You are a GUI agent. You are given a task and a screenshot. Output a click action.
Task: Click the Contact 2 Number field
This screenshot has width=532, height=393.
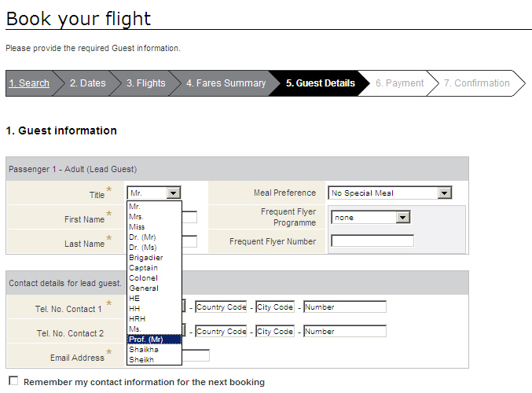tap(344, 332)
